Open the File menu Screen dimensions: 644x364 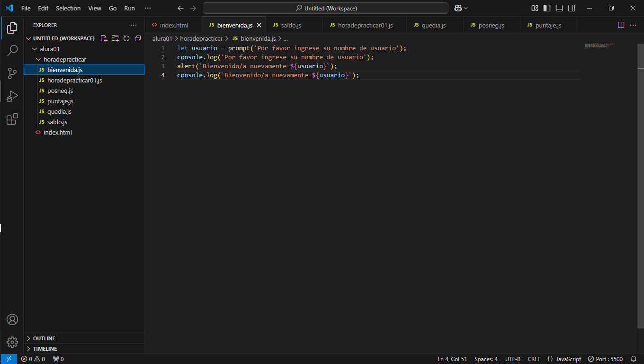[26, 8]
